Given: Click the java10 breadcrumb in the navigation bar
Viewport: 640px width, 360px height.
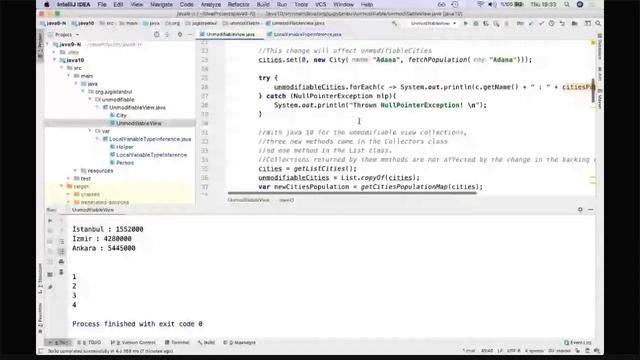Looking at the screenshot, I should 83,24.
